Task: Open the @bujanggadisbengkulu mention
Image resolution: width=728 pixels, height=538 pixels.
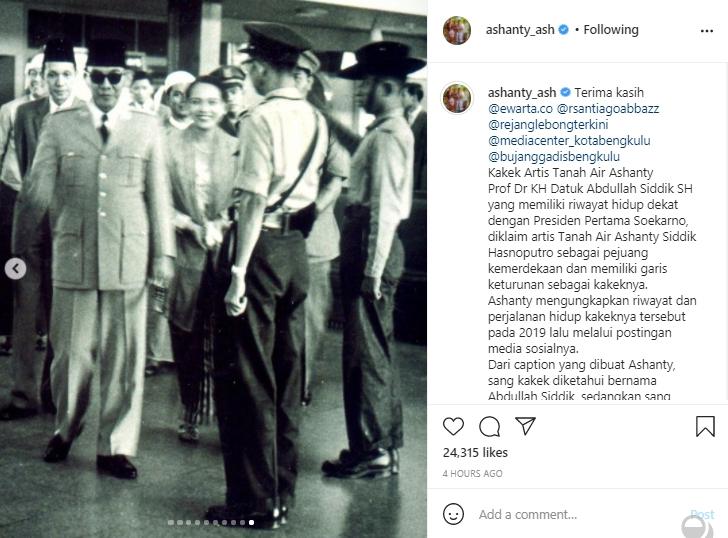Action: tap(553, 156)
